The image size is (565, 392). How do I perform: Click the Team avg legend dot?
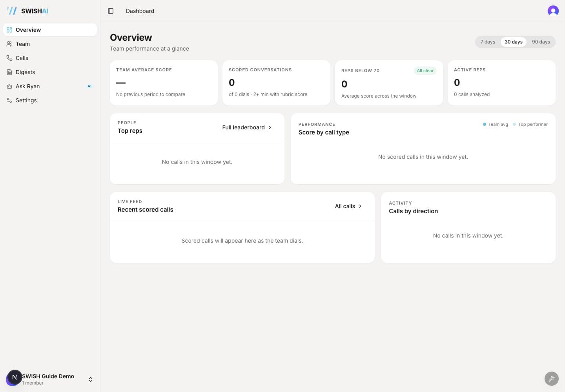pyautogui.click(x=485, y=124)
